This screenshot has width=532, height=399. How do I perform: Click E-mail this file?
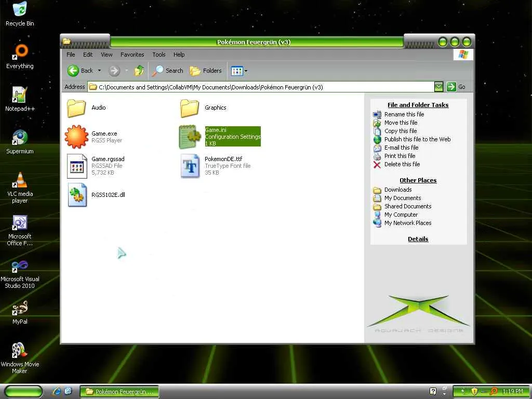(401, 148)
